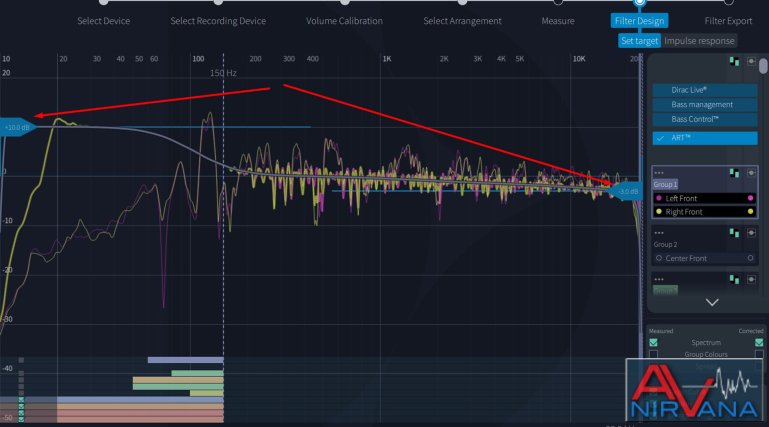Check Corrected Group Colours box
The height and width of the screenshot is (427, 769).
click(759, 354)
